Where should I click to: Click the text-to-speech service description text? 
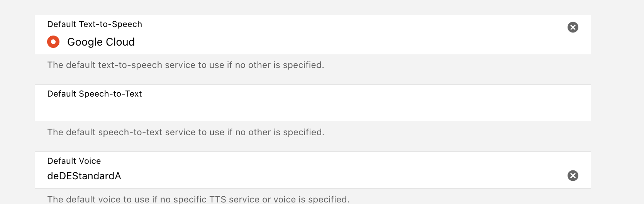[185, 65]
